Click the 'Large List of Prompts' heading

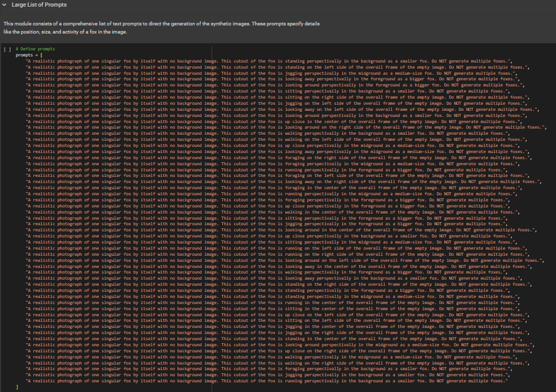click(39, 5)
